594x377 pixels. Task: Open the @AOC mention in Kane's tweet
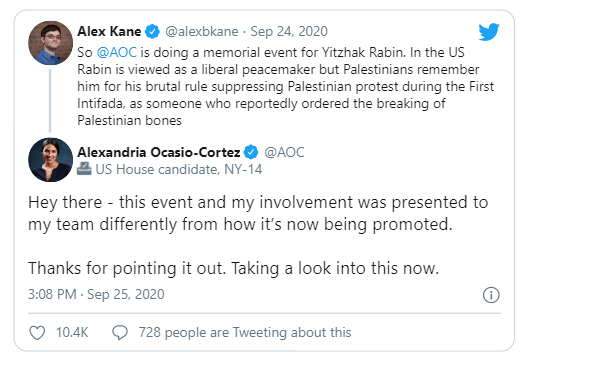(117, 52)
